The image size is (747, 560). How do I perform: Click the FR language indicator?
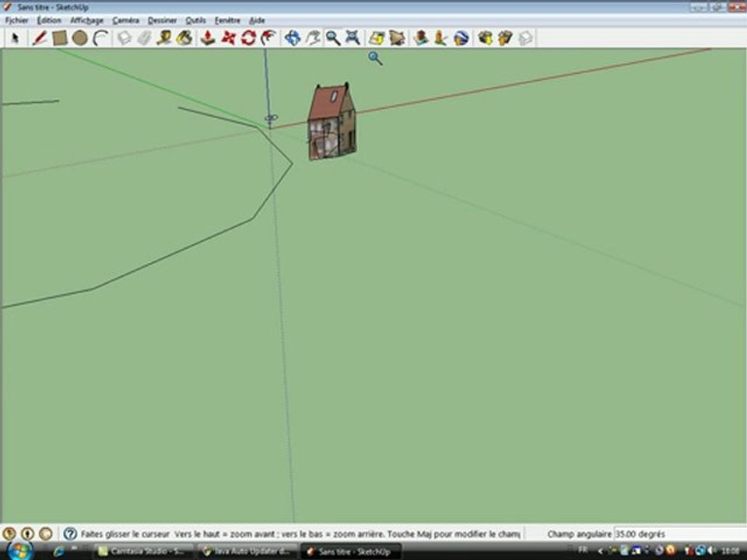[x=583, y=550]
